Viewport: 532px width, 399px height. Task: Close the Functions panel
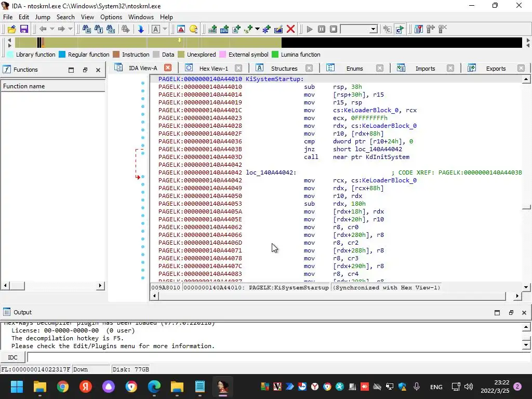click(x=98, y=70)
